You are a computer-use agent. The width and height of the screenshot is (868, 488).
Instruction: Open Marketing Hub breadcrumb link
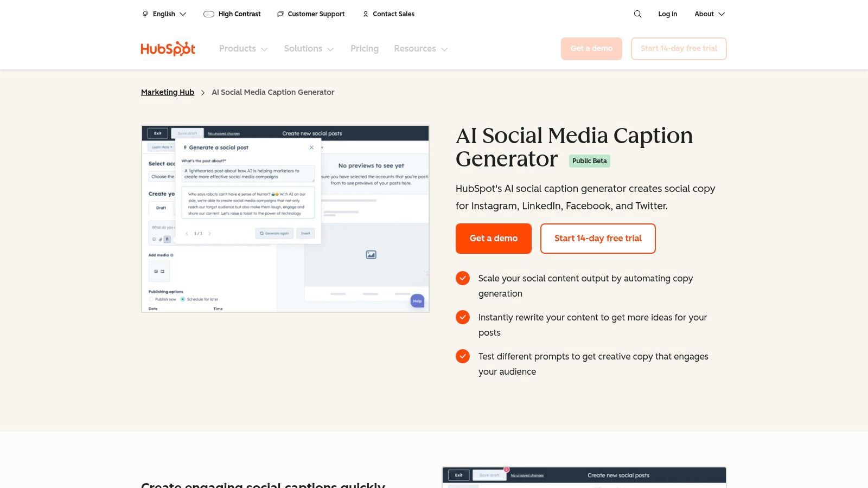(x=168, y=92)
